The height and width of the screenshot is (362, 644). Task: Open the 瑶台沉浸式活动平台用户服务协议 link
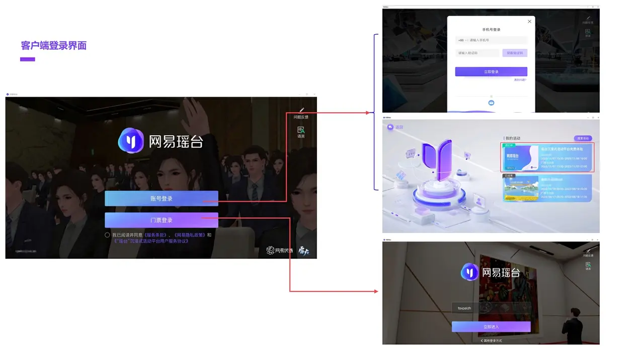coord(150,241)
